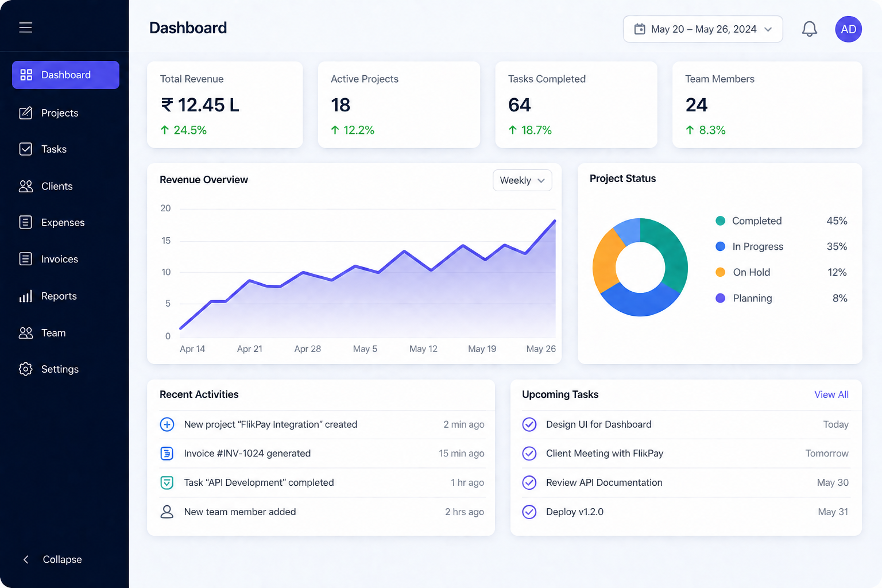Click the notification bell icon
The height and width of the screenshot is (588, 882).
810,29
